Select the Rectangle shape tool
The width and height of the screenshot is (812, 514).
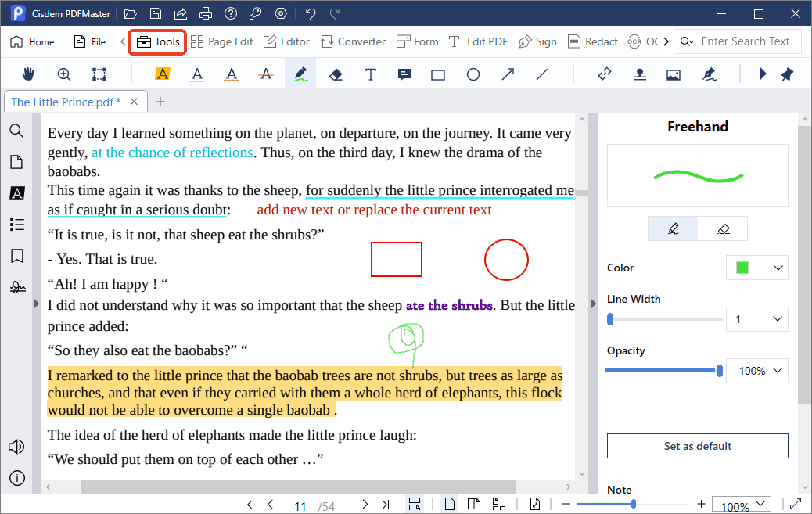pos(438,75)
